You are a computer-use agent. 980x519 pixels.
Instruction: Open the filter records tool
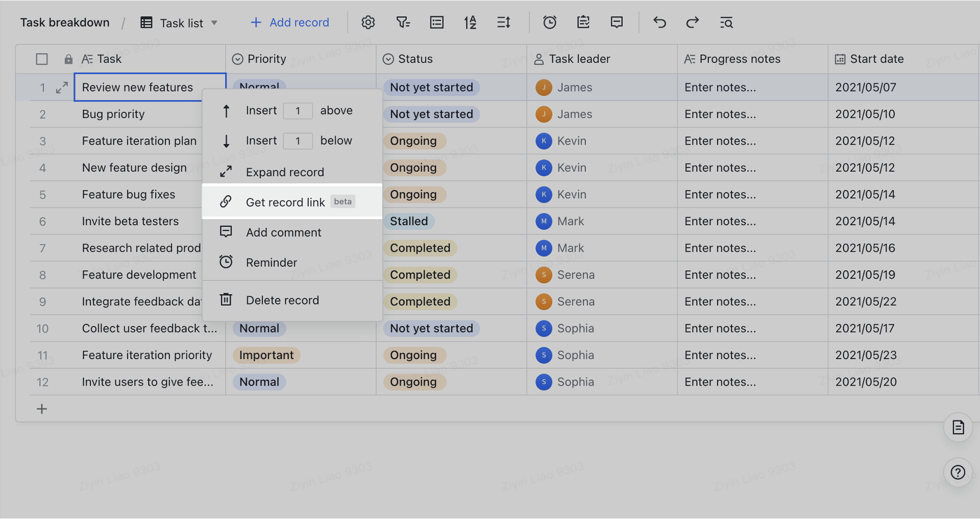pyautogui.click(x=403, y=22)
